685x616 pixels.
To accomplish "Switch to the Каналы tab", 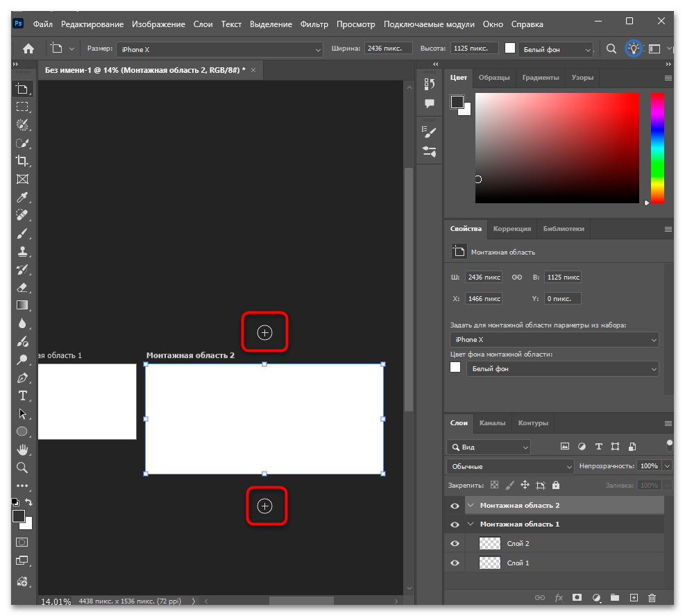I will pyautogui.click(x=492, y=422).
